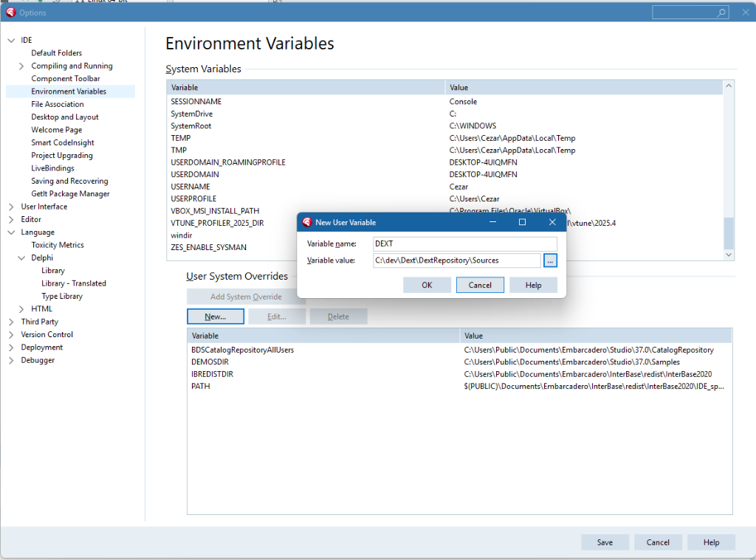Click the search icon in Options title bar
This screenshot has height=560, width=756.
[x=721, y=13]
